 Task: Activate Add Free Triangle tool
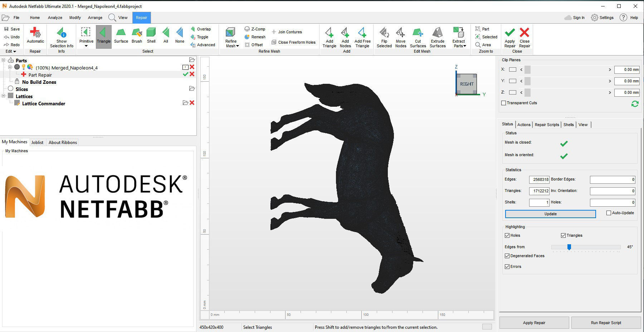pyautogui.click(x=362, y=37)
